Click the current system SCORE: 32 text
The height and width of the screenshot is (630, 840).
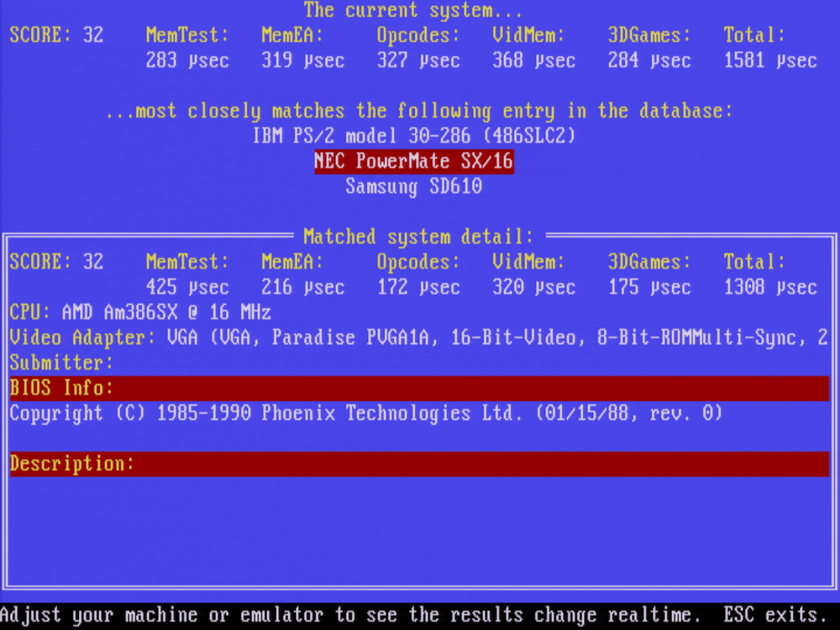(57, 35)
